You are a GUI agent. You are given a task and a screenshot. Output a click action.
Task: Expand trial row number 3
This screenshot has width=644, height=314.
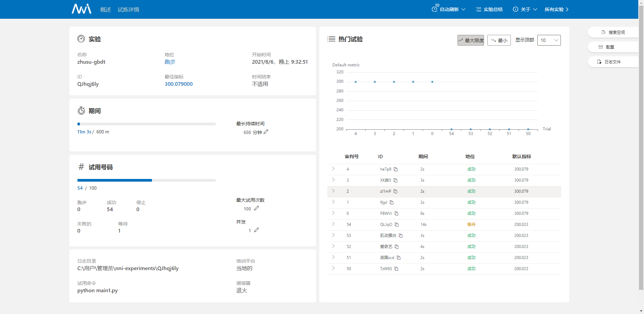point(333,180)
